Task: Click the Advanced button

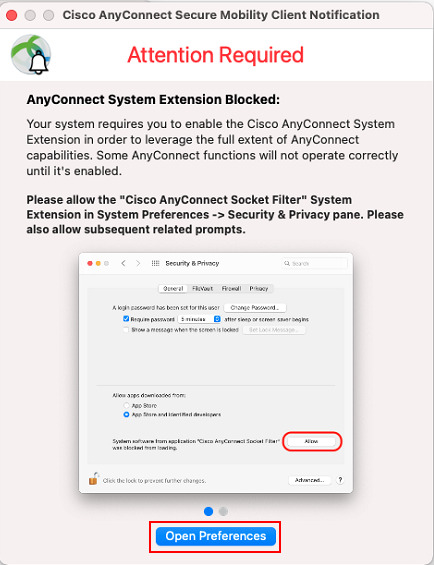Action: pyautogui.click(x=309, y=480)
